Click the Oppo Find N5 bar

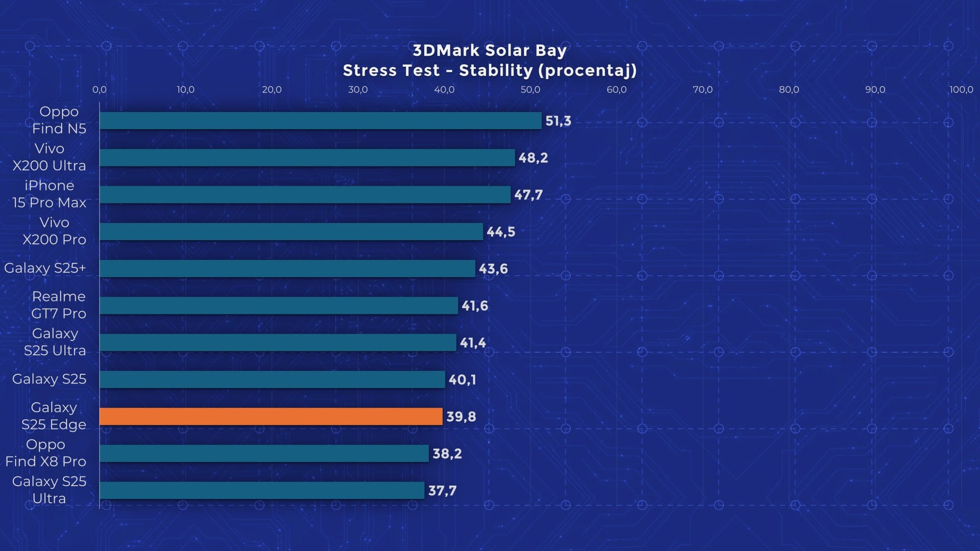[x=320, y=121]
